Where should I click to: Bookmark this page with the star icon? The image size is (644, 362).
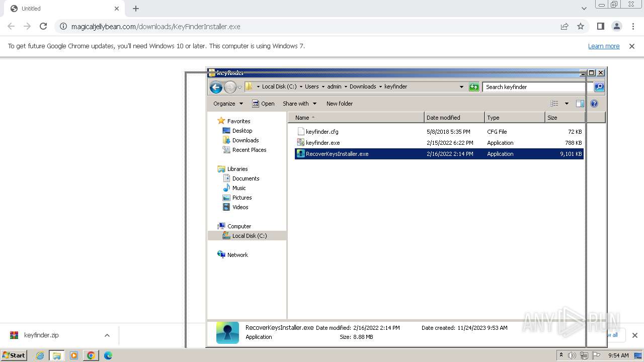[x=581, y=26]
